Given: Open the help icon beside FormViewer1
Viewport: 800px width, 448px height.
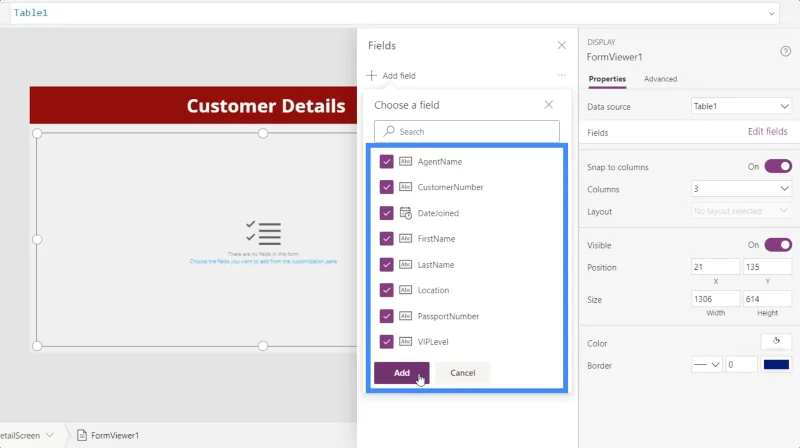Looking at the screenshot, I should (x=785, y=51).
